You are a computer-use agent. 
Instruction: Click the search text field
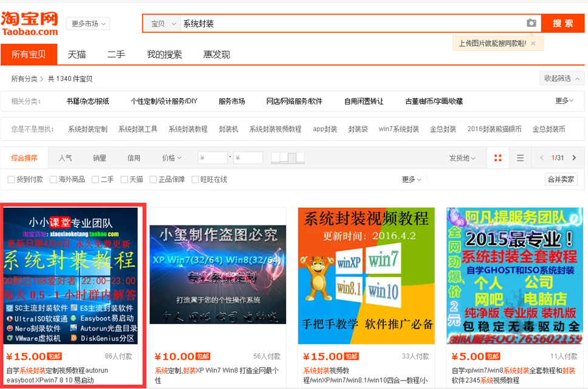352,24
